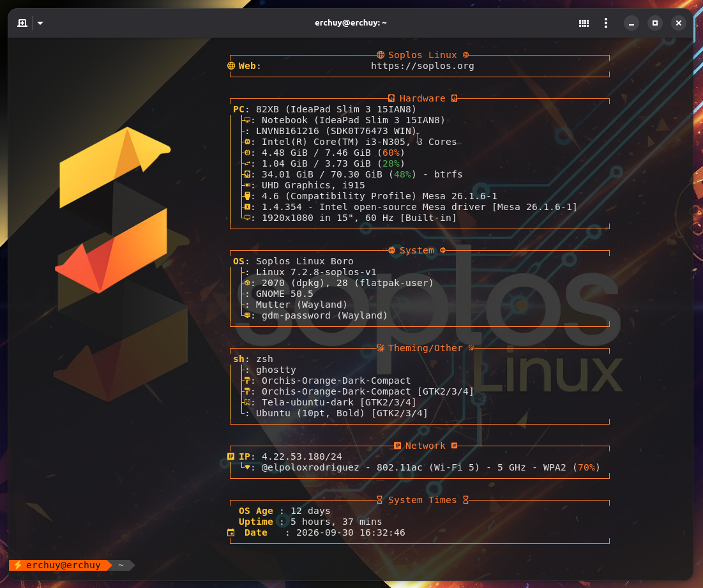
Task: Click the uptime value "5 hours, 37 mins"
Action: [x=336, y=522]
